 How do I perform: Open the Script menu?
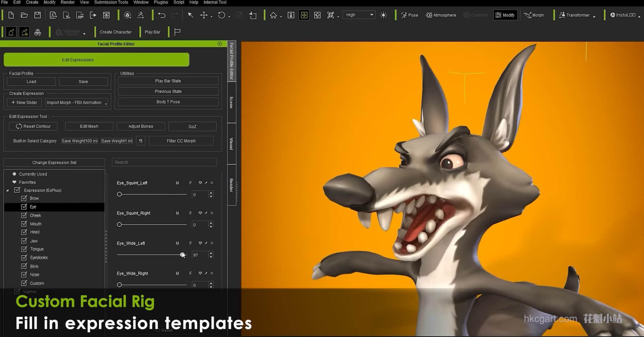(x=178, y=2)
